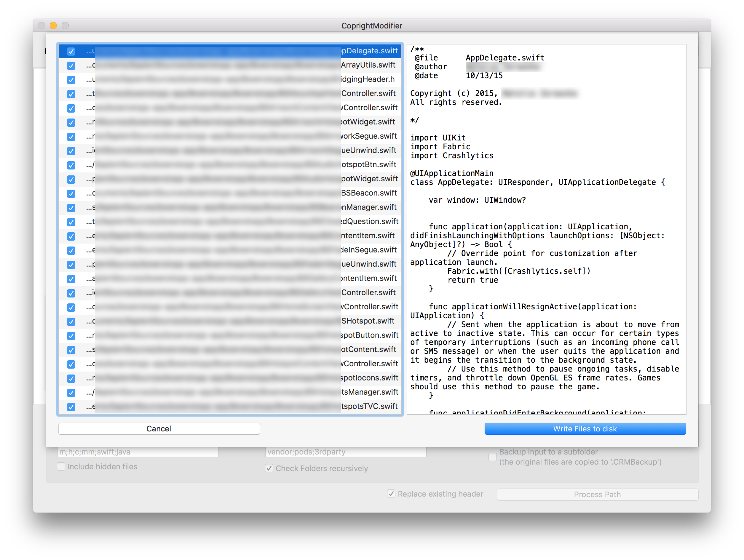
Task: Uncheck the ArrayUtils.swift file checkbox
Action: pyautogui.click(x=71, y=65)
